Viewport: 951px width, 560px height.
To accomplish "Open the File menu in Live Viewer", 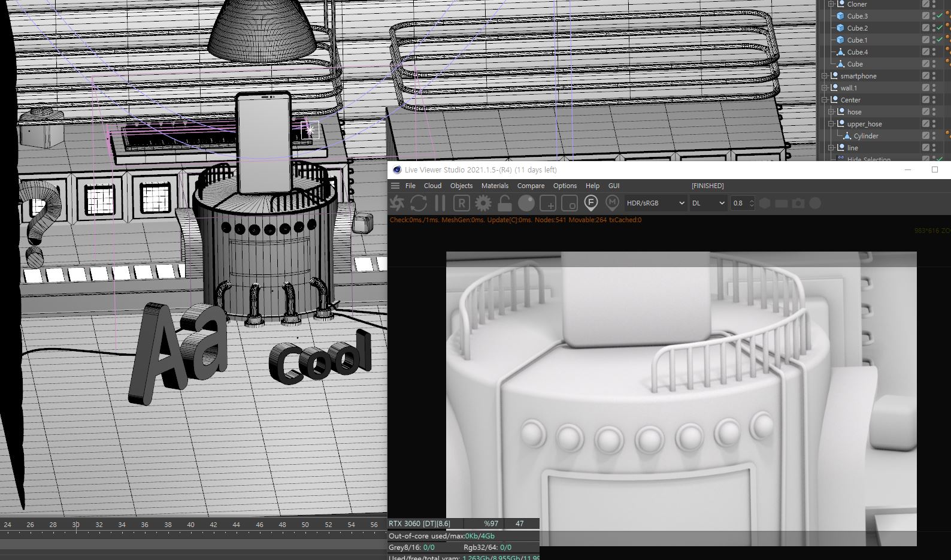I will coord(410,186).
